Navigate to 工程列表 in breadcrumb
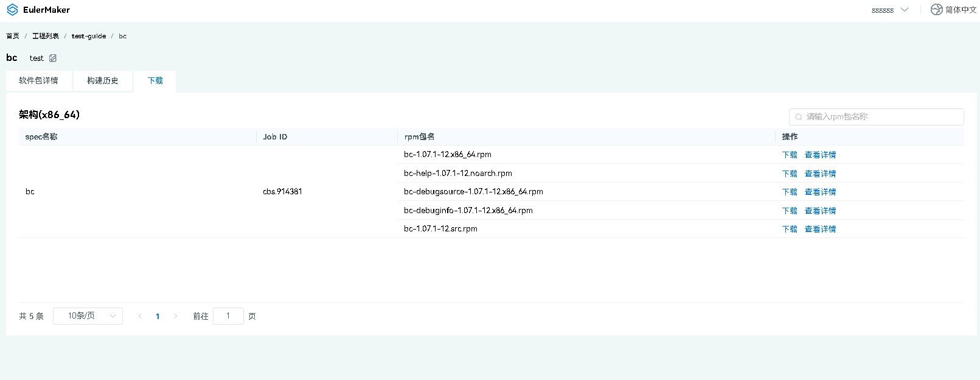Viewport: 980px width, 380px height. click(46, 36)
